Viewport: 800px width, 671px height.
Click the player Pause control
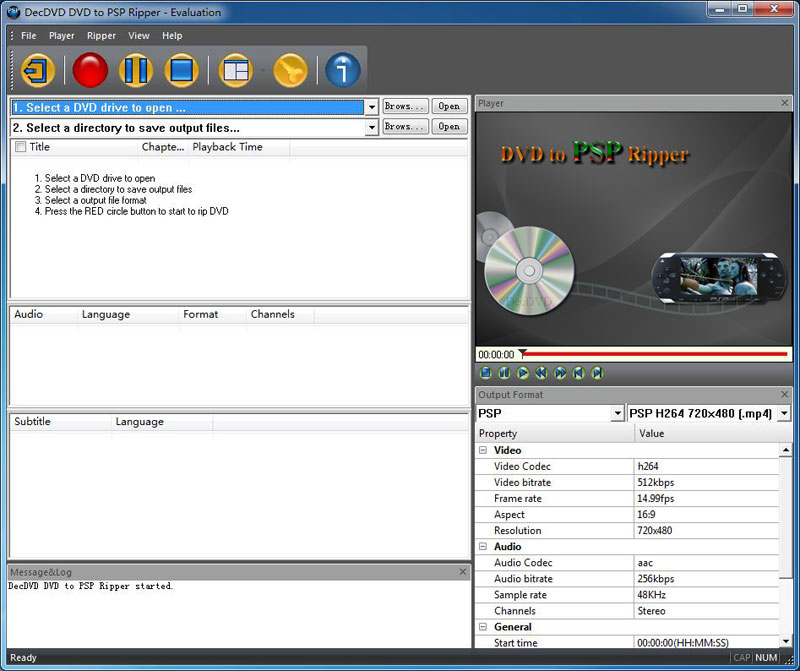504,373
